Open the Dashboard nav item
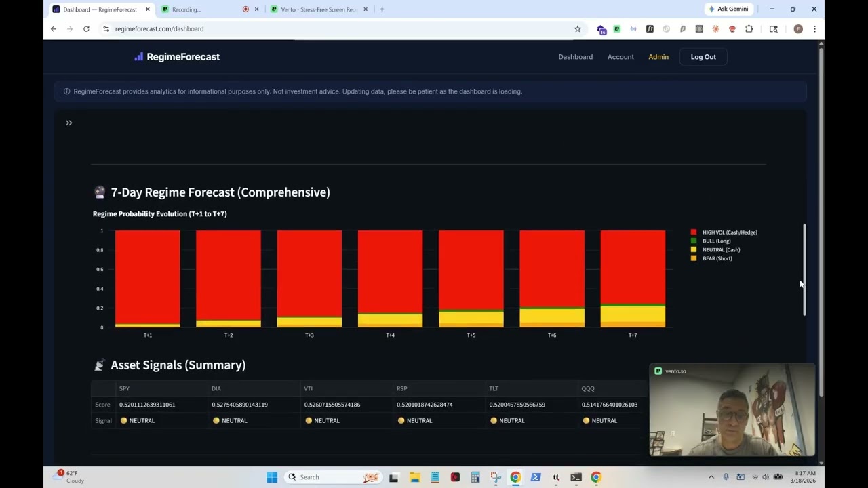 pyautogui.click(x=575, y=57)
